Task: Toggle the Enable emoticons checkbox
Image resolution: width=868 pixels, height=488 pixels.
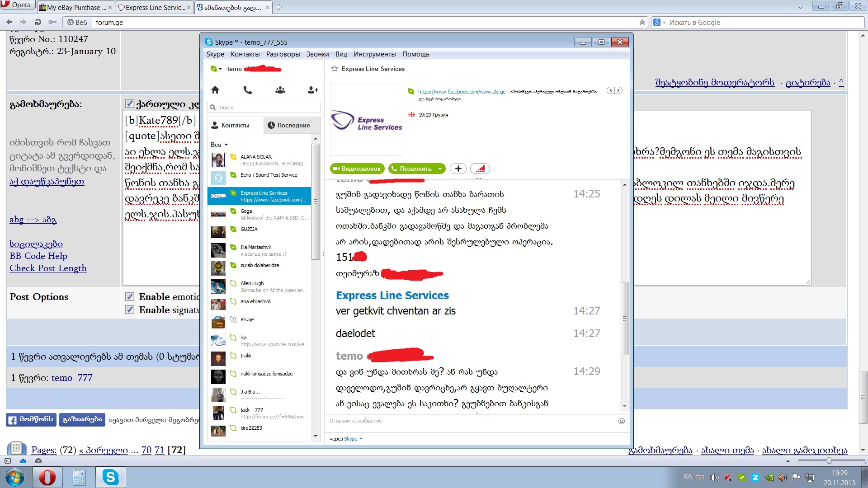Action: click(130, 297)
